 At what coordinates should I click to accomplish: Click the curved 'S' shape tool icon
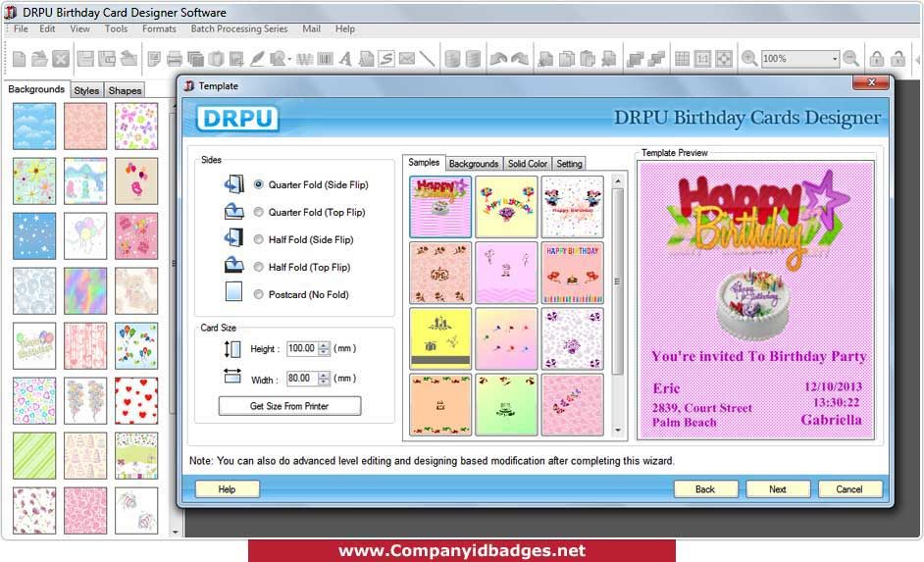point(386,58)
